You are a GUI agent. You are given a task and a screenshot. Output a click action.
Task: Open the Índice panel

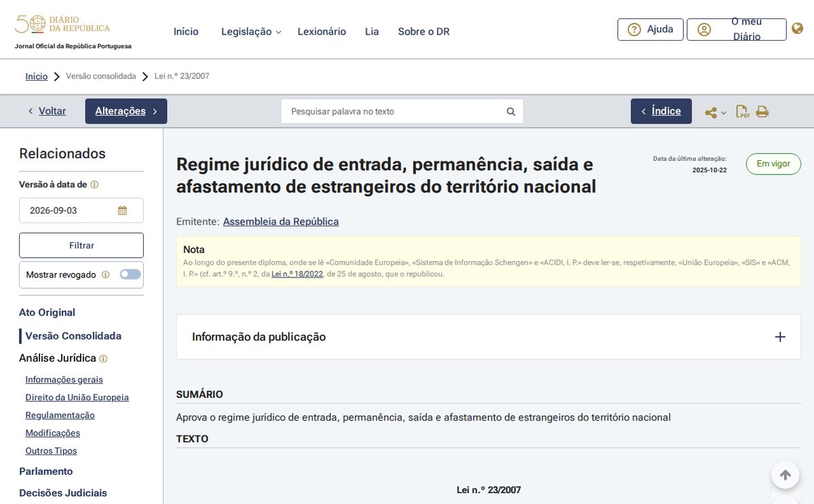(x=661, y=111)
